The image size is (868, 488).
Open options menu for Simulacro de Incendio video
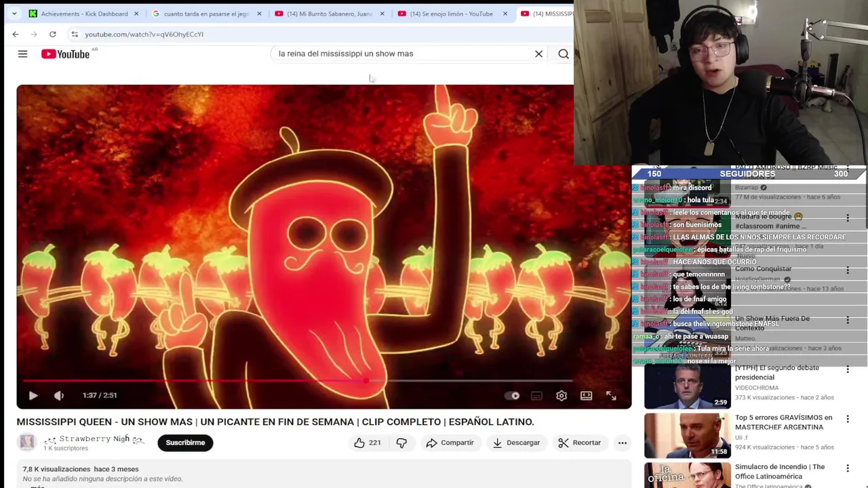(848, 468)
